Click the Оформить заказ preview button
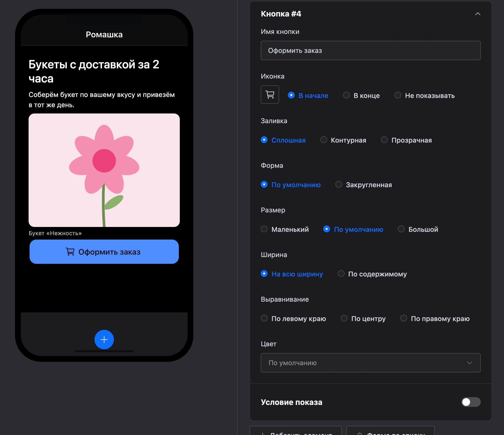 tap(104, 252)
